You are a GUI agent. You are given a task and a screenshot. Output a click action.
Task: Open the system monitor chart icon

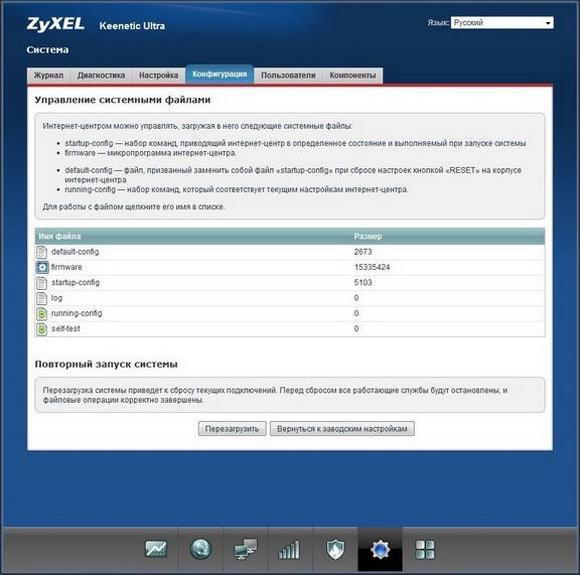156,549
